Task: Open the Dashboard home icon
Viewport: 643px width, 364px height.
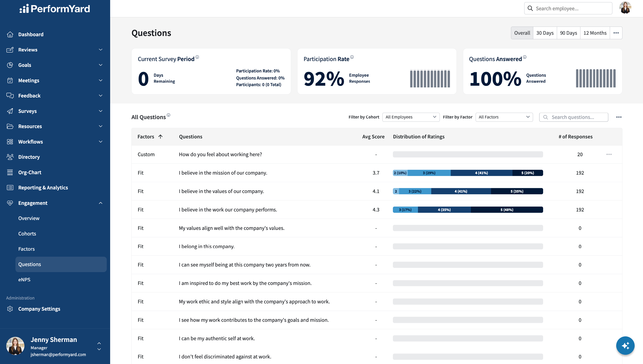Action: (10, 34)
